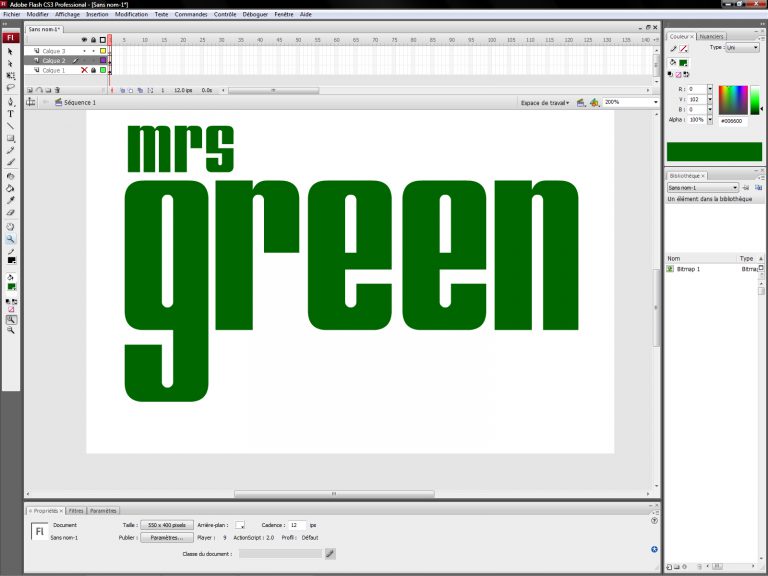Choose the Eraser tool

(x=11, y=213)
